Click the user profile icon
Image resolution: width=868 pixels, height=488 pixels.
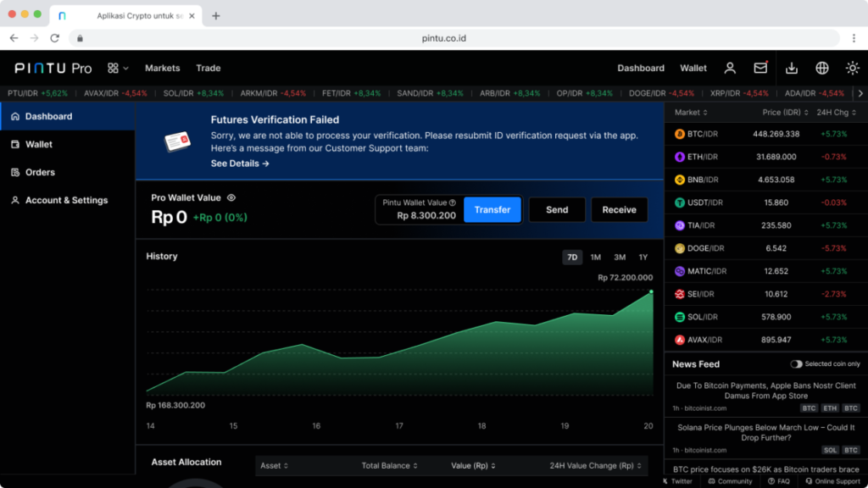tap(730, 68)
